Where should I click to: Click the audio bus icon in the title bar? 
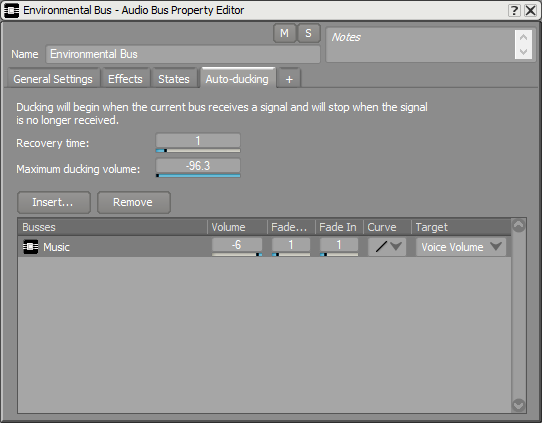coord(11,10)
